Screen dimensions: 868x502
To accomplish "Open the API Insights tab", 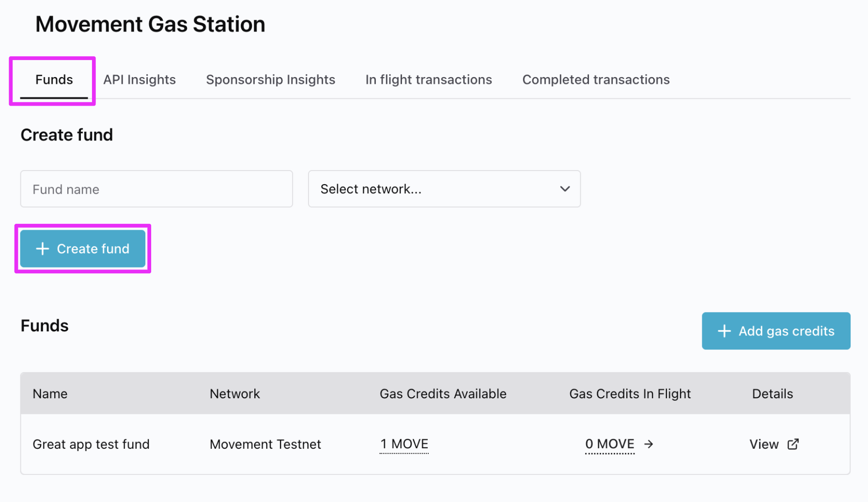I will [x=139, y=80].
